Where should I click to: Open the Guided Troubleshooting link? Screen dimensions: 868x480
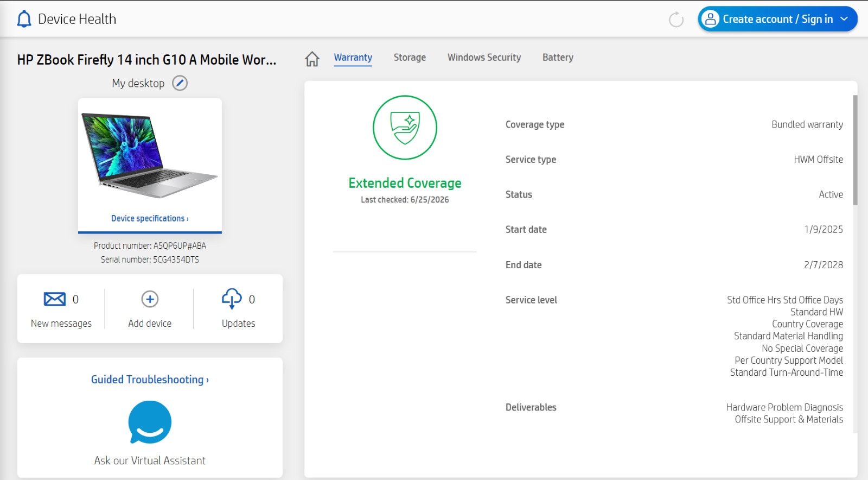click(150, 380)
